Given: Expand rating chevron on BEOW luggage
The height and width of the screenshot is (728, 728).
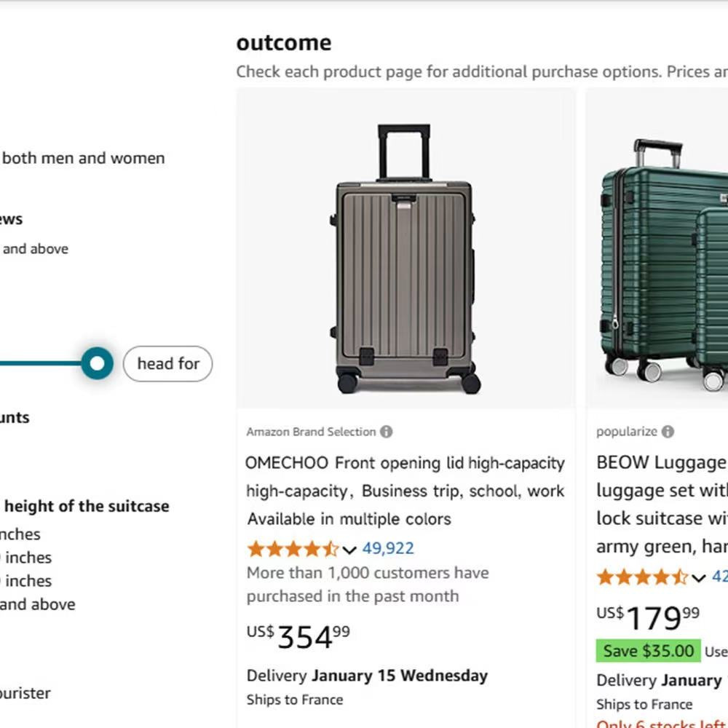Looking at the screenshot, I should click(x=699, y=579).
